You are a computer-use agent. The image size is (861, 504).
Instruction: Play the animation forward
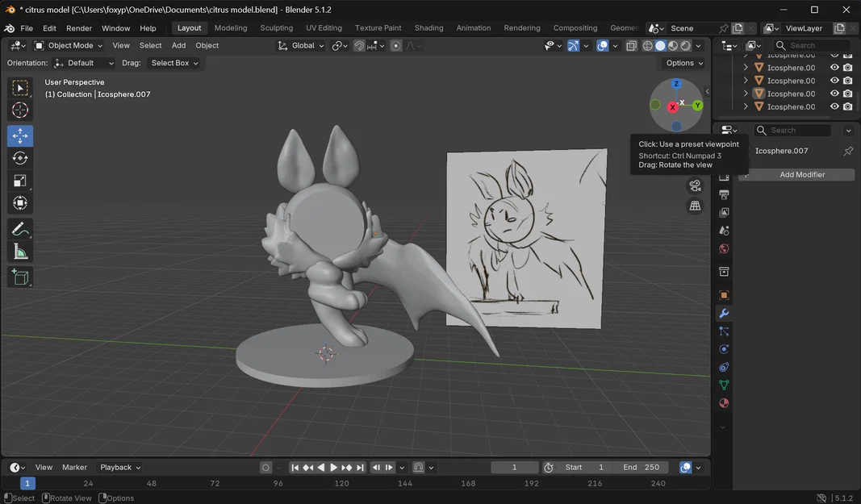click(333, 468)
